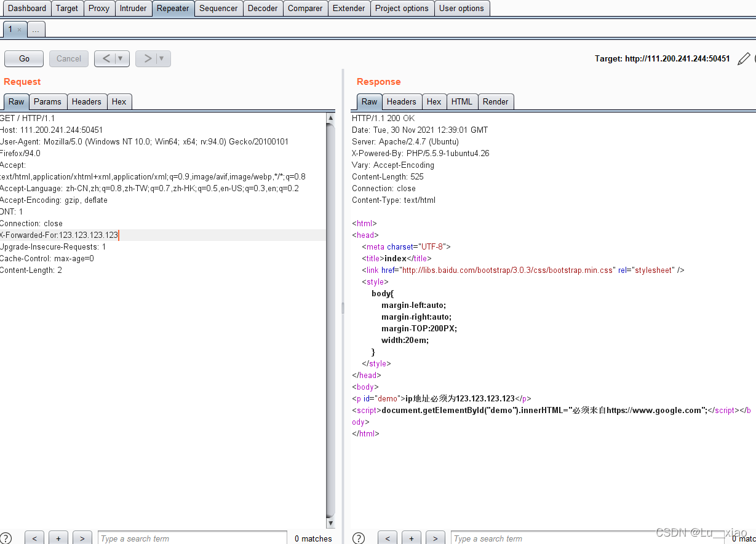Open the Proxy tab
756x544 pixels.
99,8
